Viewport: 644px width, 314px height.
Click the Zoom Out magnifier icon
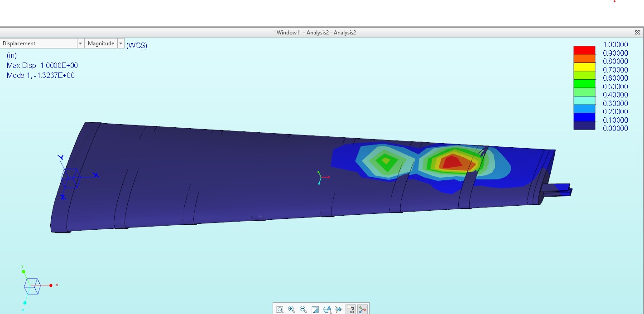point(303,309)
